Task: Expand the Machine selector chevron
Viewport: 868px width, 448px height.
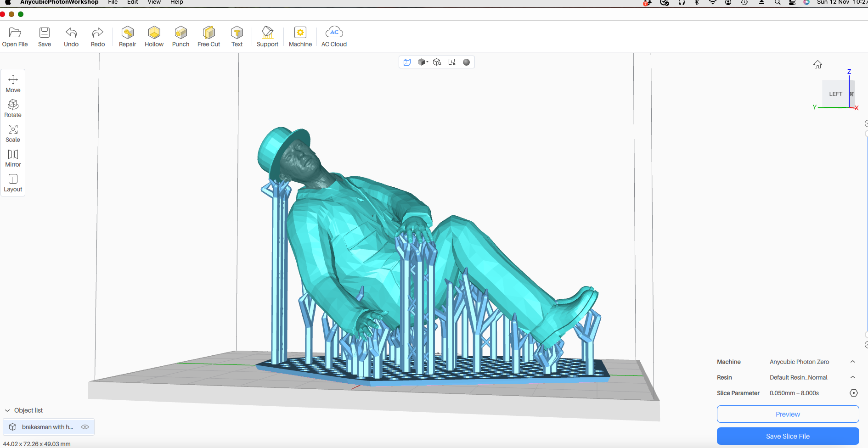Action: 853,362
